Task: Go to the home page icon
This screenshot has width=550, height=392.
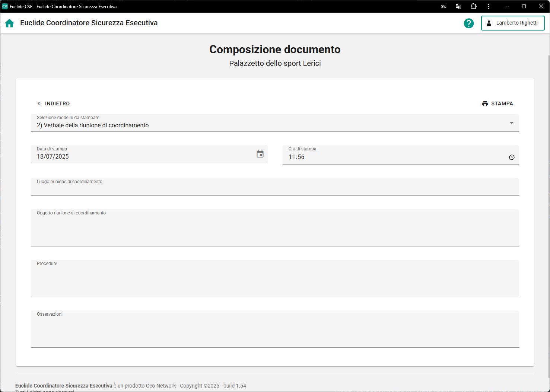Action: tap(9, 23)
